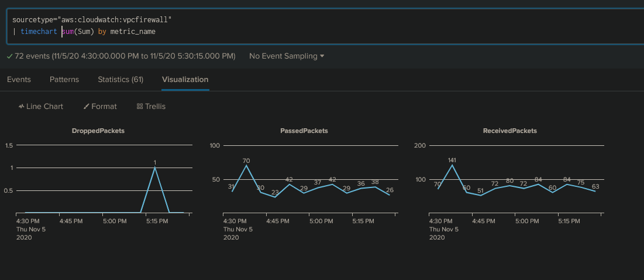Screen dimensions: 644x280
Task: Click the 4:45 PM label on ReceivedPackets axis
Action: click(x=483, y=221)
